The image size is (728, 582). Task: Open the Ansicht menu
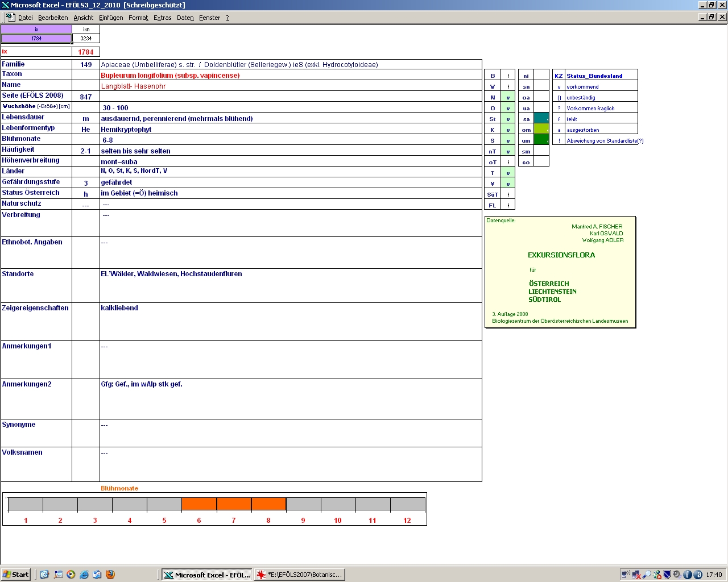pos(84,18)
